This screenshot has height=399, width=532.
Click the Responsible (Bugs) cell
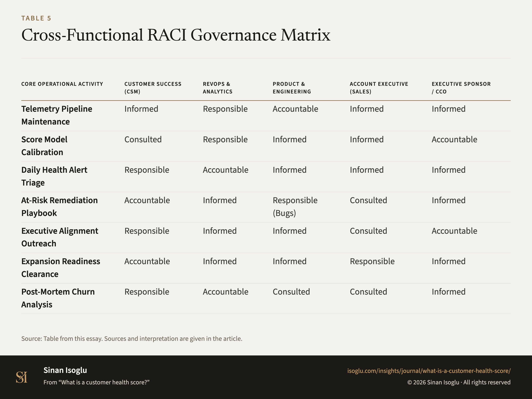(x=295, y=207)
